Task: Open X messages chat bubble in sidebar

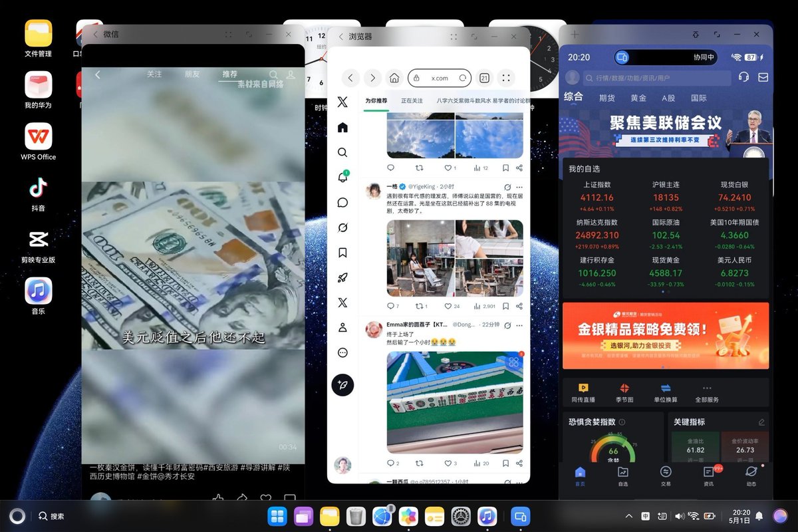Action: click(x=342, y=202)
